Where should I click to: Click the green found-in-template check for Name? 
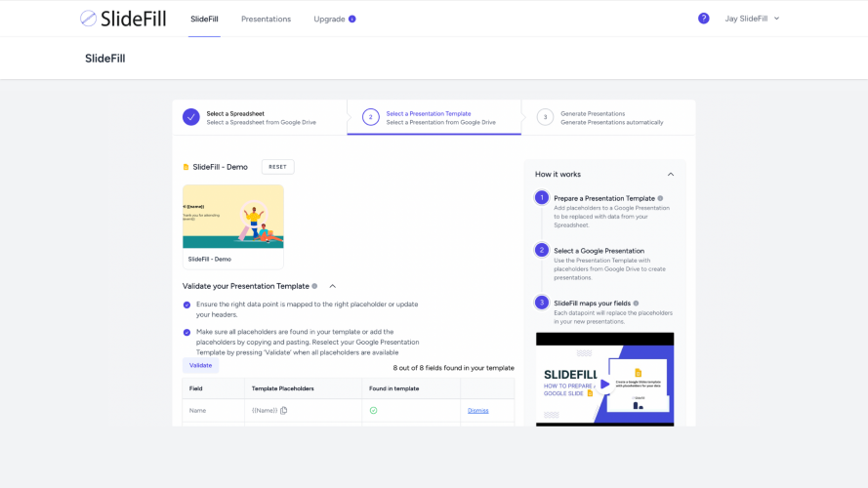point(374,411)
